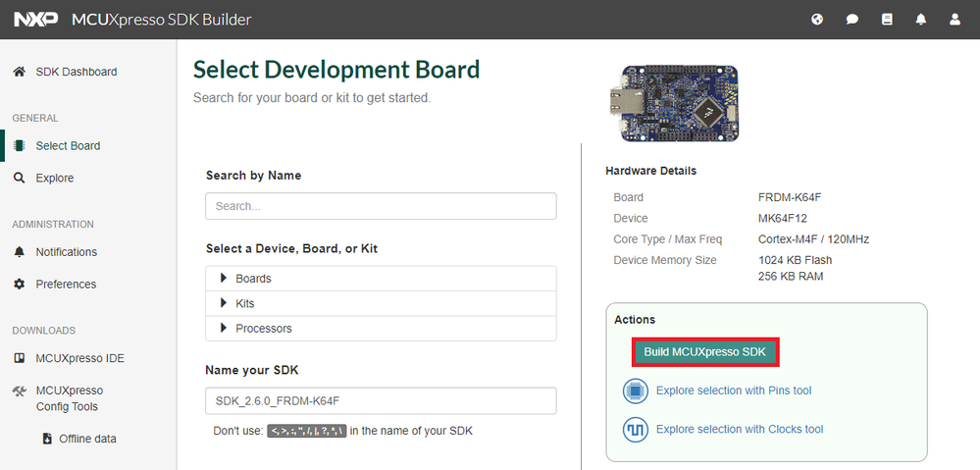Click the NXP logo
980x470 pixels.
[36, 20]
